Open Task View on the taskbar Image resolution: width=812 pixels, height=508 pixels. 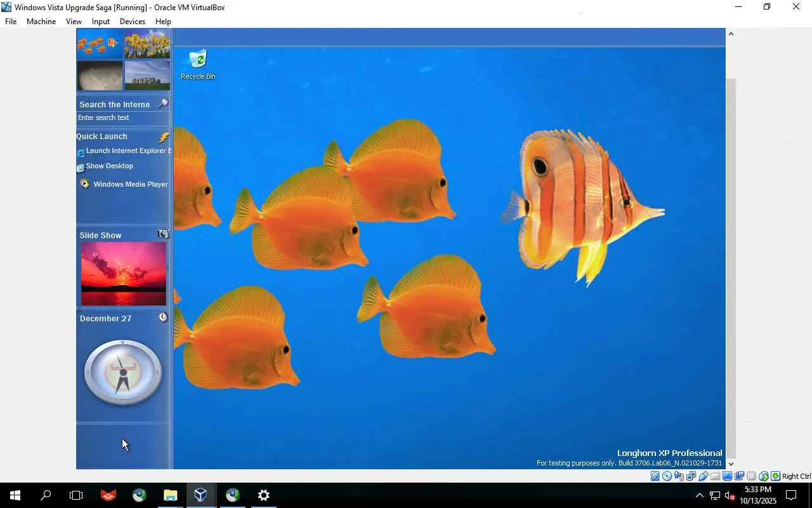[76, 495]
